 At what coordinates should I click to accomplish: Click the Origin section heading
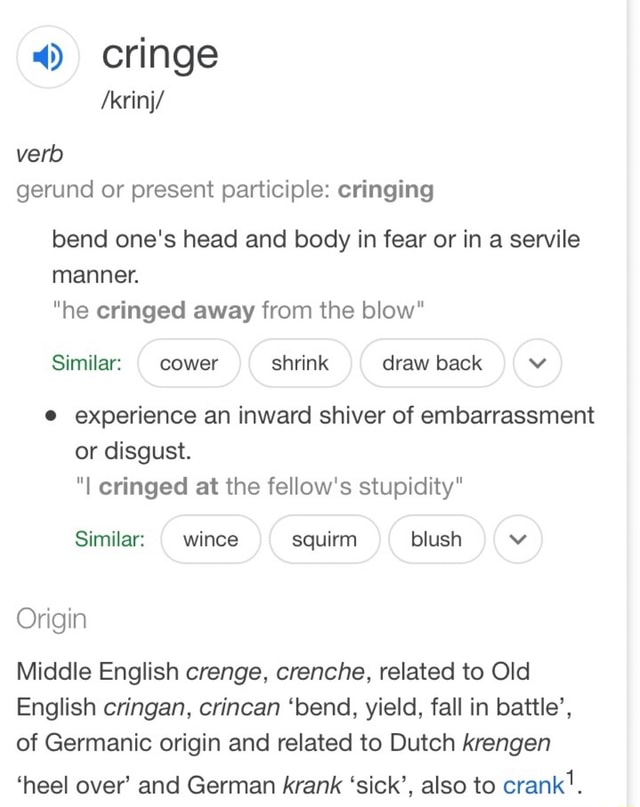(x=51, y=619)
